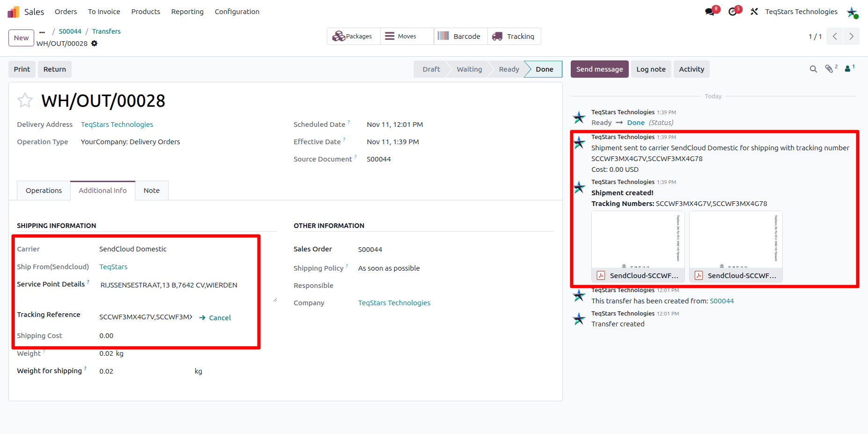Viewport: 868px width, 434px height.
Task: Open the activities clock icon with 5 badge
Action: click(733, 12)
